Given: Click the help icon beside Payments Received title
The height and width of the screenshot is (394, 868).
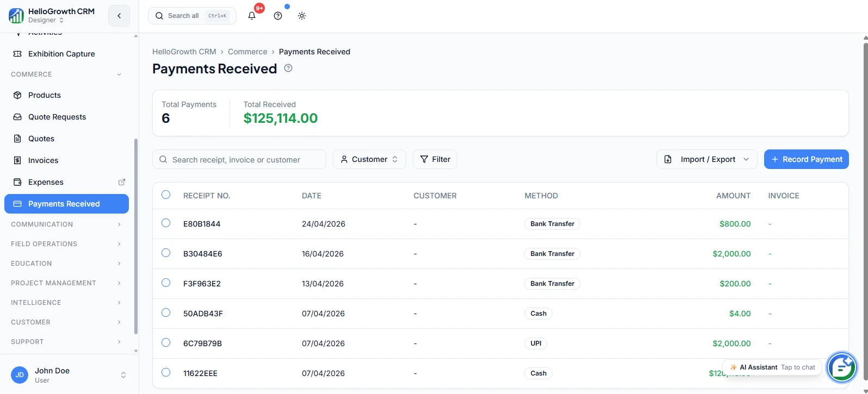Looking at the screenshot, I should click(288, 68).
